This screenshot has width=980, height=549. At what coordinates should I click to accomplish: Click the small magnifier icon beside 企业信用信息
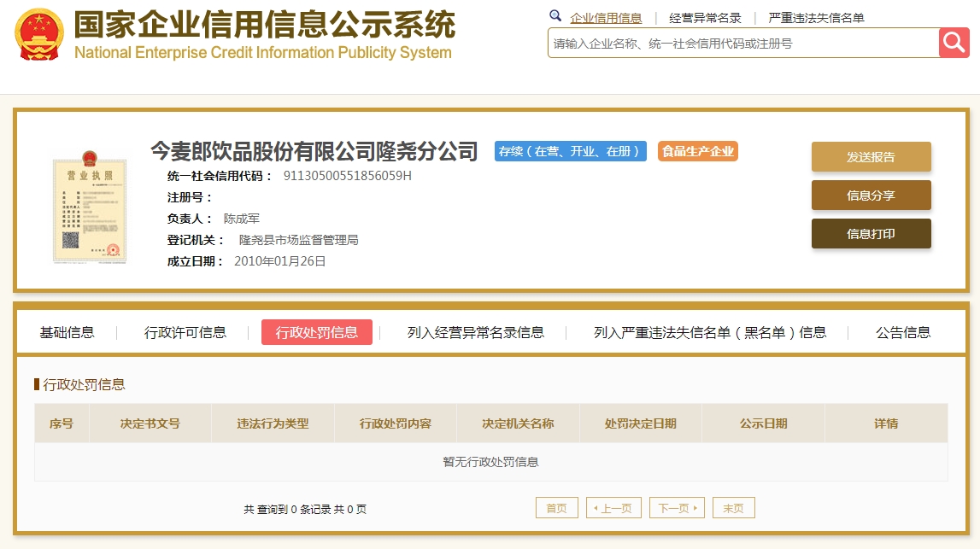[x=555, y=15]
